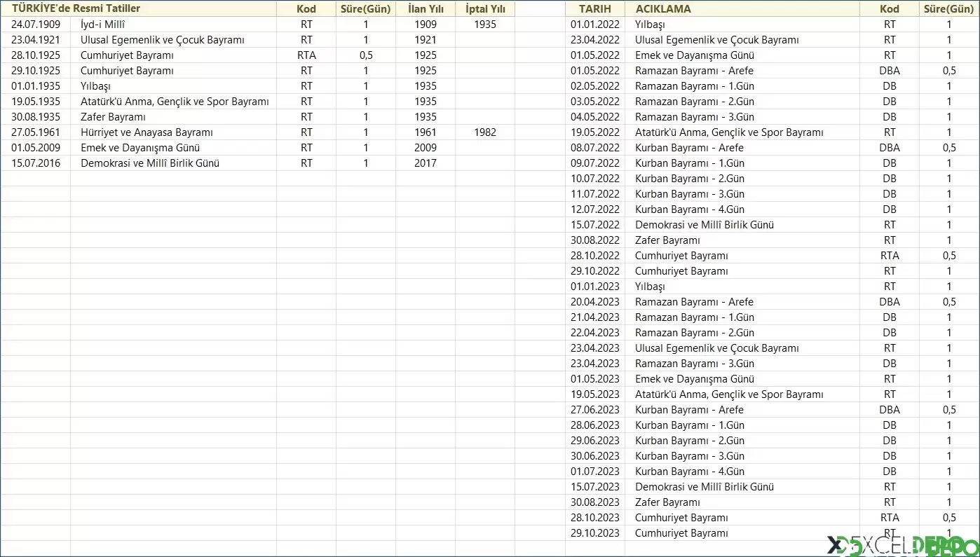
Task: Click the date cell 29.10.2022
Action: (x=595, y=271)
